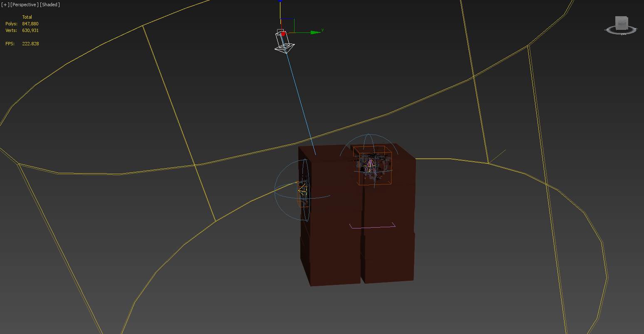644x334 pixels.
Task: Open the Shaded shading mode menu
Action: tap(50, 5)
